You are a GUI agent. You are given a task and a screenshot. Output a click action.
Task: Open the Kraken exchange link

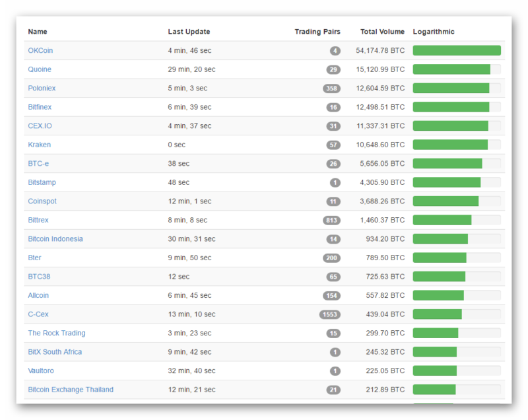tap(39, 145)
